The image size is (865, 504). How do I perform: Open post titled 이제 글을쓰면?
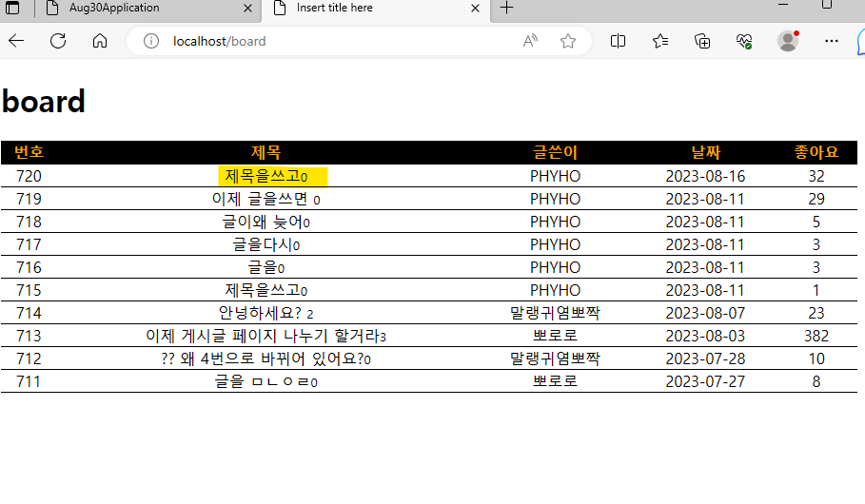click(x=259, y=199)
